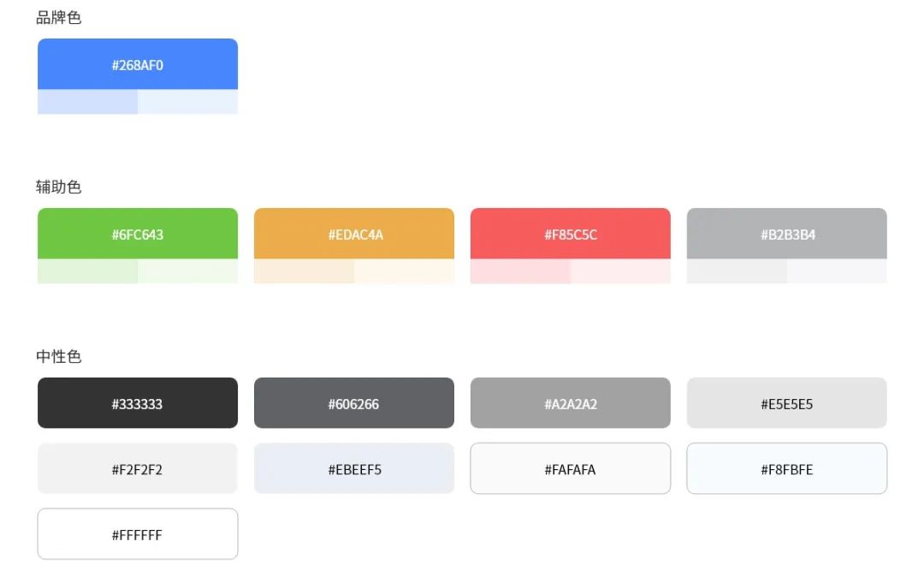Image resolution: width=924 pixels, height=577 pixels.
Task: Select the #A2A2A2 neutral swatch
Action: (x=571, y=403)
